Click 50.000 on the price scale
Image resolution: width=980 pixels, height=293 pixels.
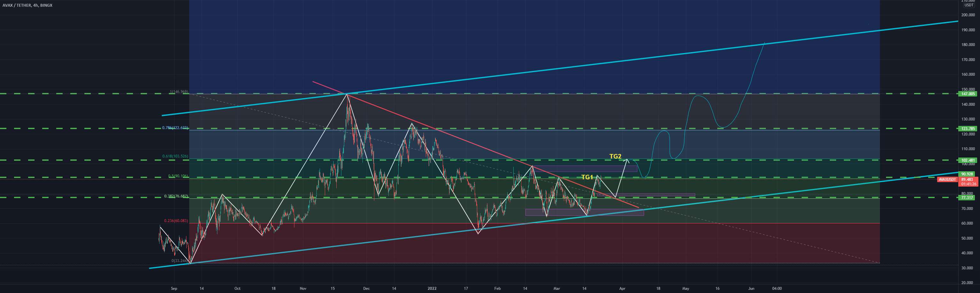(968, 238)
